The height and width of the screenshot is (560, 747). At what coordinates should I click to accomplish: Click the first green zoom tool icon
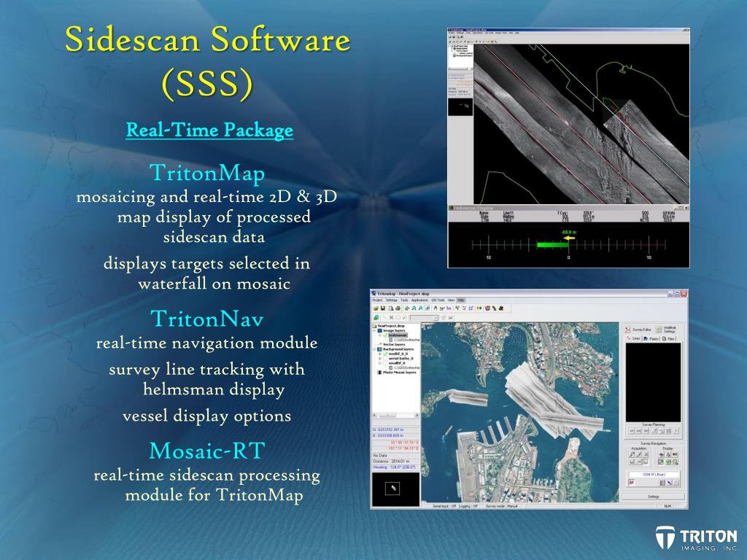pos(407,308)
